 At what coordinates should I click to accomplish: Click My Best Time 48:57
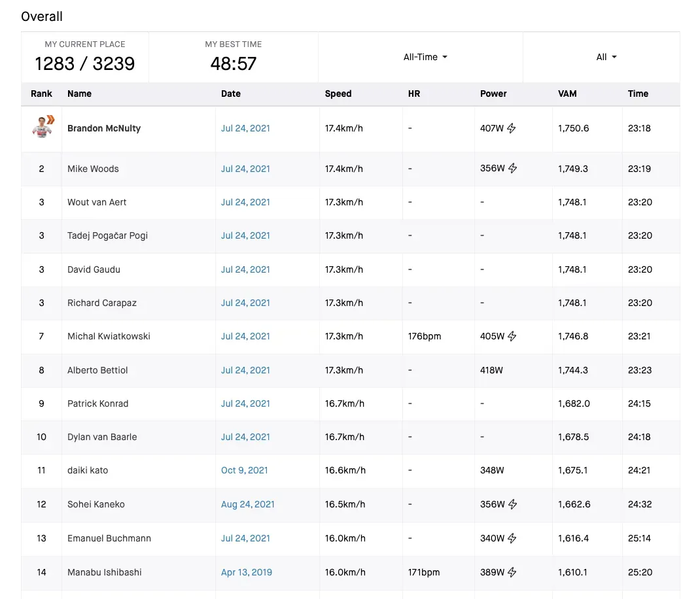point(233,63)
